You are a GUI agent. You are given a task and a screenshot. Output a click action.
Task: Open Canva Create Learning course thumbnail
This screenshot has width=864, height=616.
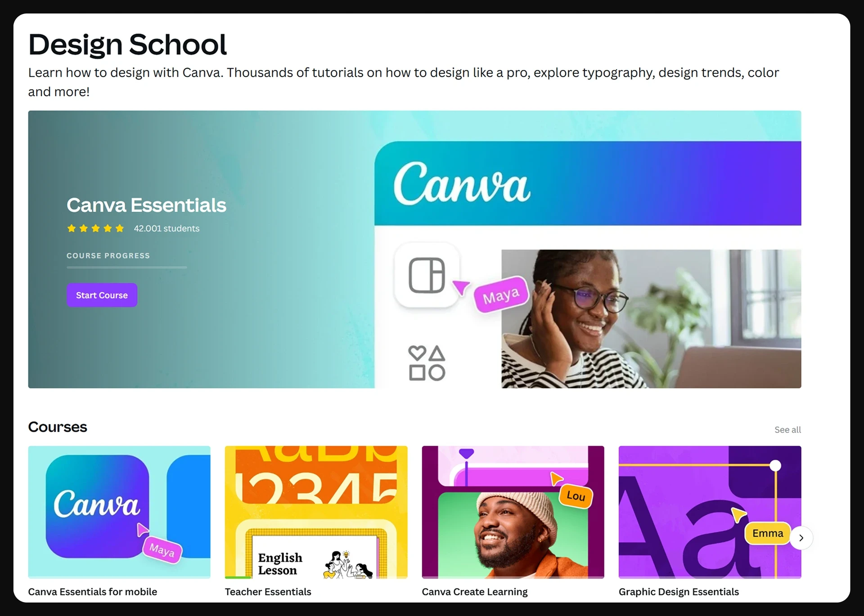point(513,512)
